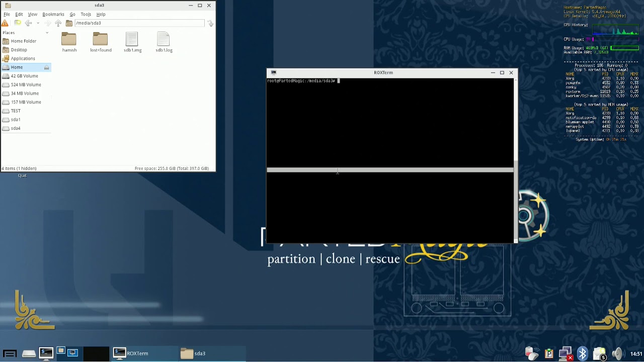Viewport: 644px width, 362px height.
Task: Open a new tab with toolbar icon
Action: tap(18, 23)
